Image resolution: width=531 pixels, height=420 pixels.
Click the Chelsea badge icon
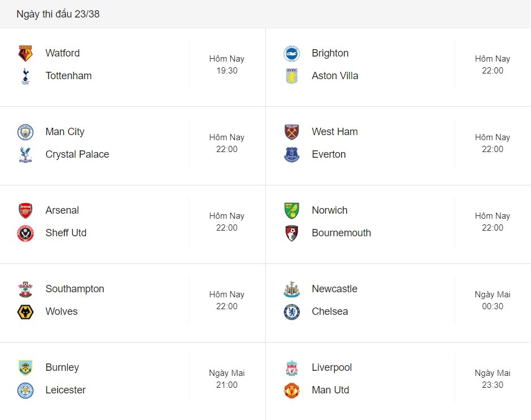click(292, 311)
